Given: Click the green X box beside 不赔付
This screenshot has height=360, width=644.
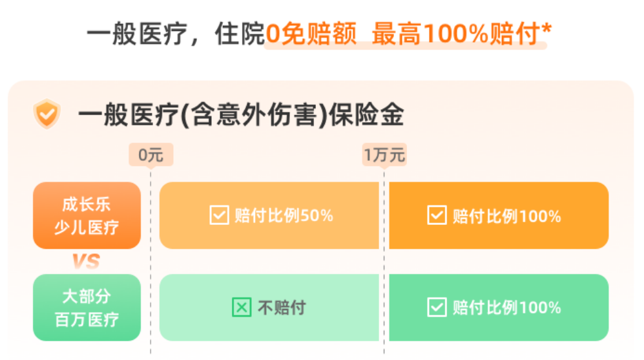Looking at the screenshot, I should point(242,308).
